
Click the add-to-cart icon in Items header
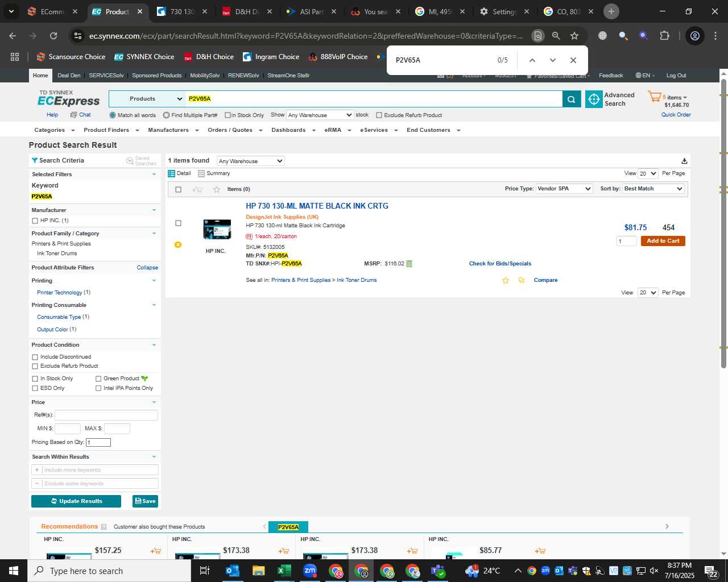197,189
